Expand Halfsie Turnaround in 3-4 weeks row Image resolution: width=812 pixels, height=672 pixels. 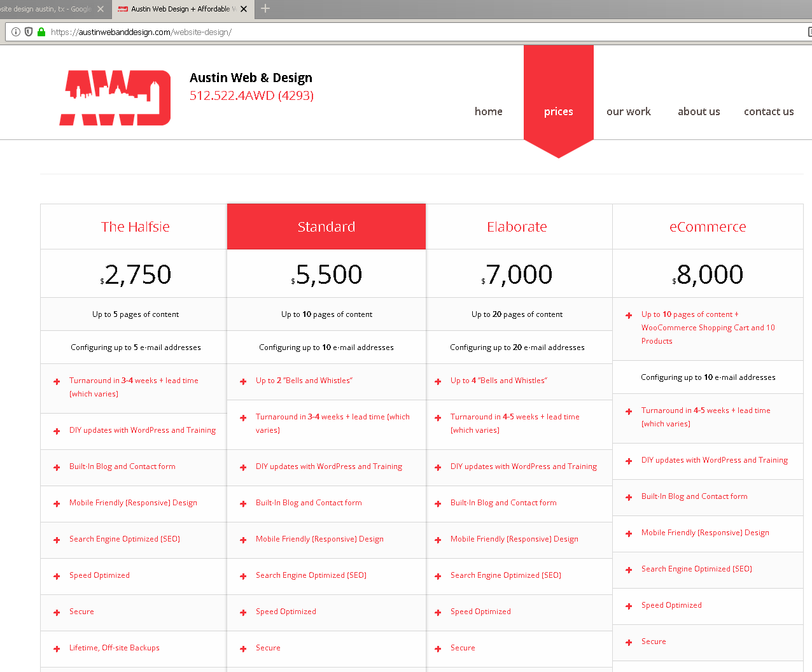(x=134, y=387)
